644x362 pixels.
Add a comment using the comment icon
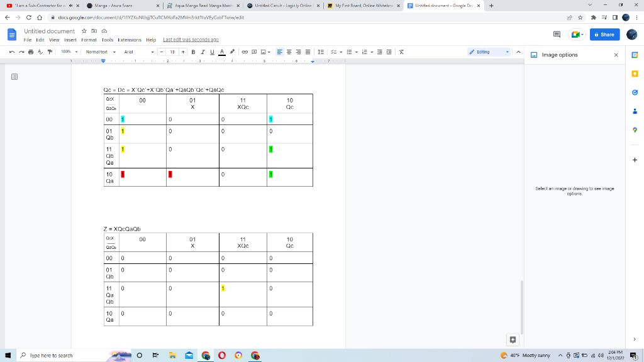coord(253,52)
